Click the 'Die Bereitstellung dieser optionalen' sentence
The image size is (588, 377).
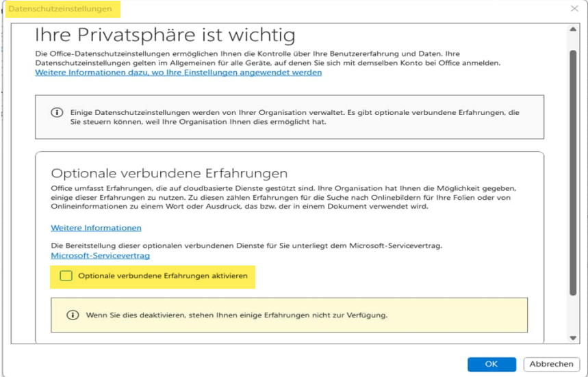click(246, 245)
